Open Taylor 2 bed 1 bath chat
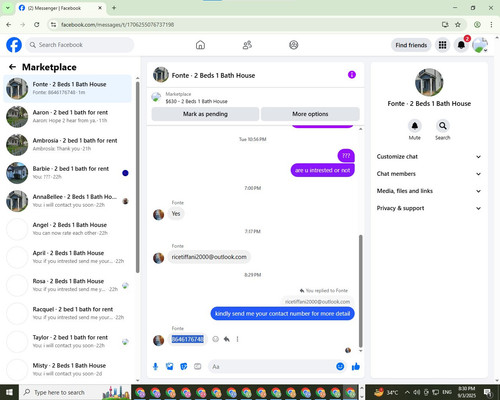Image resolution: width=500 pixels, height=400 pixels. (x=68, y=341)
